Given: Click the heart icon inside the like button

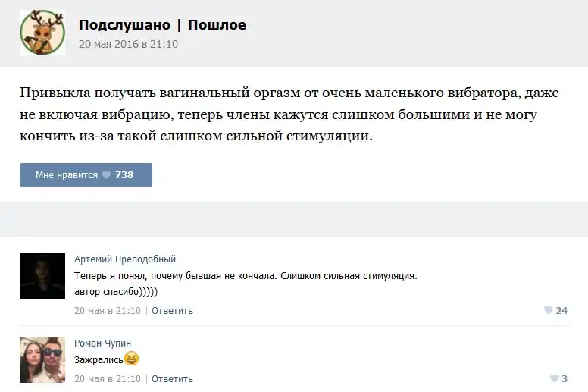Looking at the screenshot, I should click(106, 175).
